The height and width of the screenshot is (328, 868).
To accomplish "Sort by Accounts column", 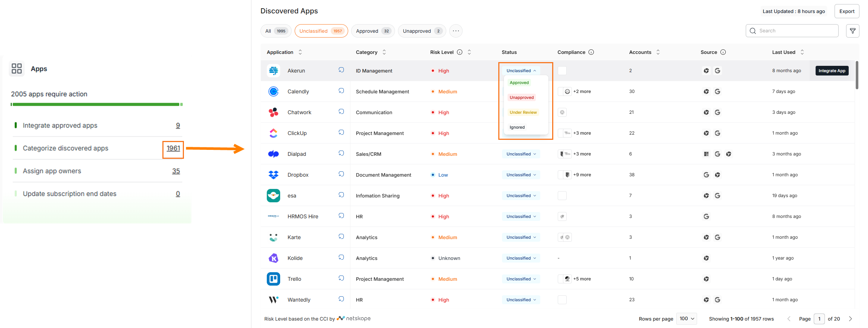I will pyautogui.click(x=658, y=52).
